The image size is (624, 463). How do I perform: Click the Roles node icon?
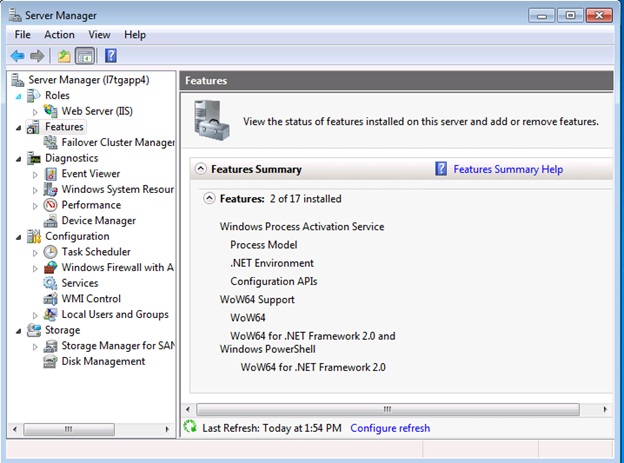[34, 96]
